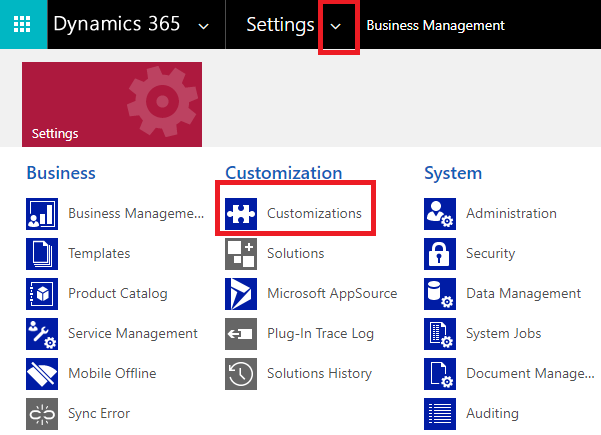The image size is (601, 435).
Task: Click the Security padlock icon
Action: point(440,254)
